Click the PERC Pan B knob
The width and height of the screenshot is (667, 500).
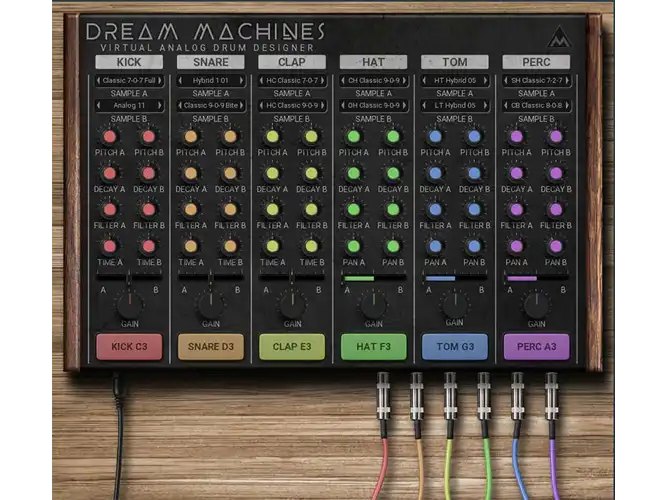(556, 246)
